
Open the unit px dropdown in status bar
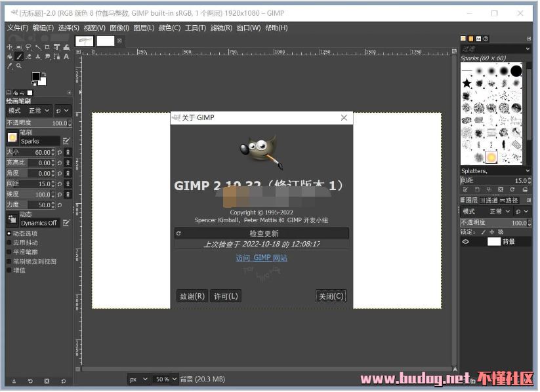point(138,380)
